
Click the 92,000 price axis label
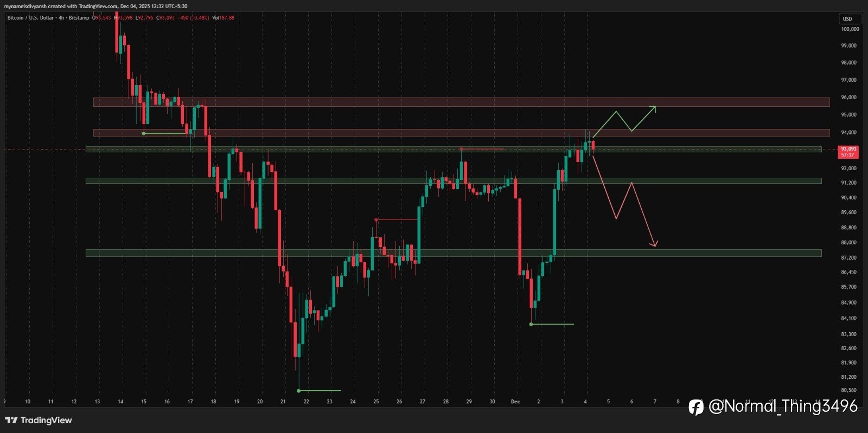849,169
